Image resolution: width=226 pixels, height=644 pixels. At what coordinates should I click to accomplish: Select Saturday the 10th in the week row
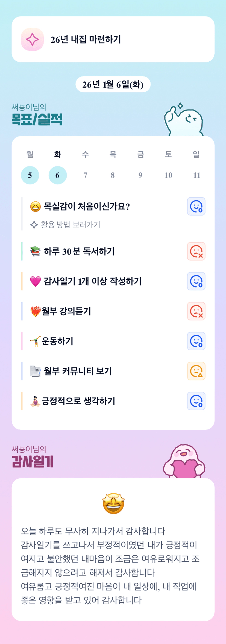168,175
